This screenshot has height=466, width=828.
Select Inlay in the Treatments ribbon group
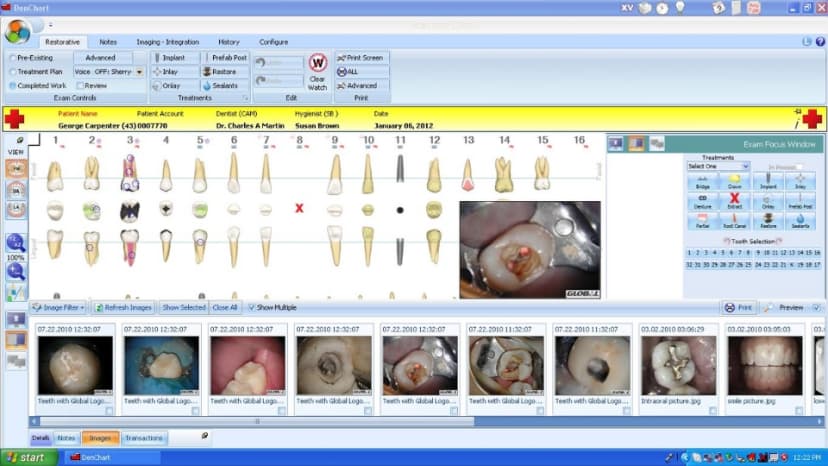(176, 71)
